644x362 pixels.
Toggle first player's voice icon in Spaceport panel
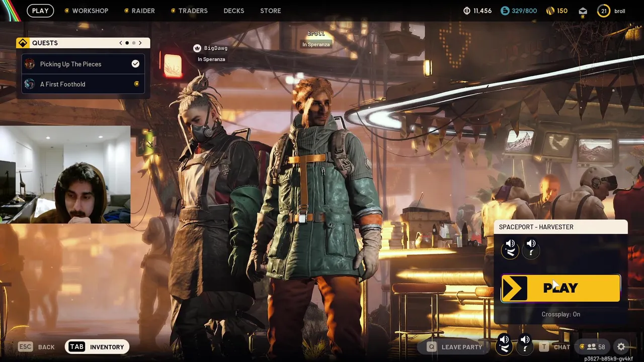[x=510, y=249]
